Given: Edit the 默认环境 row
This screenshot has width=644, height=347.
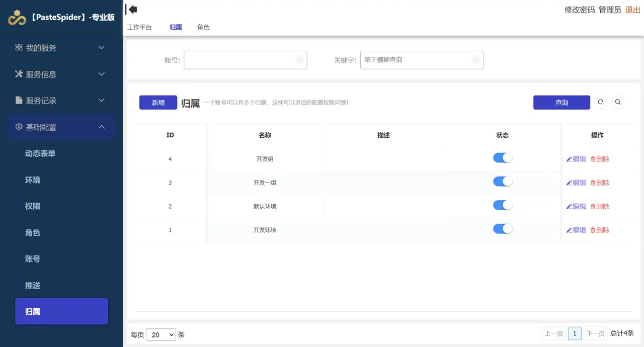Looking at the screenshot, I should point(576,206).
